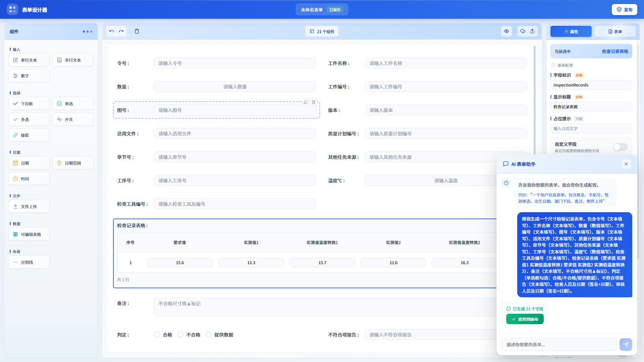
Task: Click the 章节号 input field
Action: [x=235, y=157]
